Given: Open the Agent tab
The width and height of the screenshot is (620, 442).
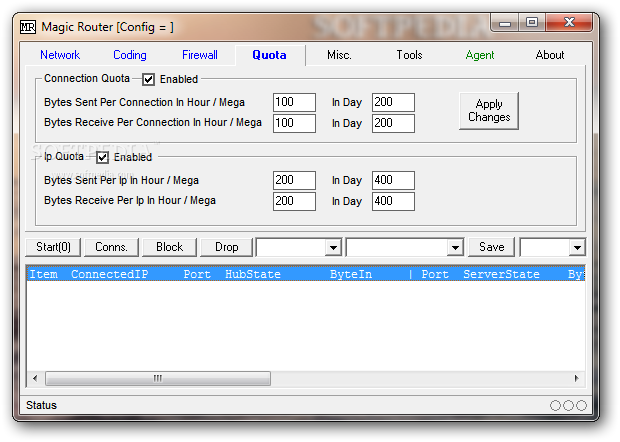Looking at the screenshot, I should tap(480, 55).
